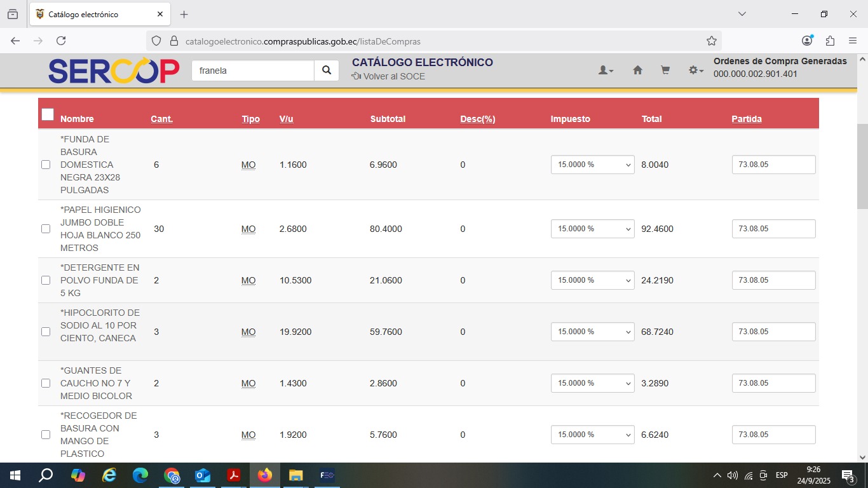Sort by the Nombre column header

point(77,119)
